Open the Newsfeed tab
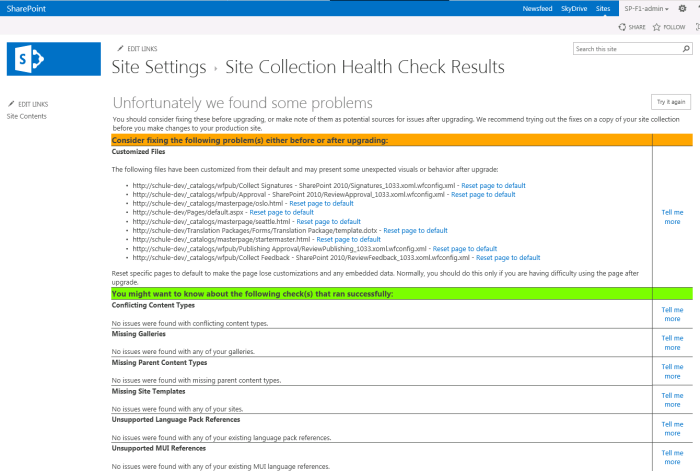The height and width of the screenshot is (472, 700). (x=538, y=8)
